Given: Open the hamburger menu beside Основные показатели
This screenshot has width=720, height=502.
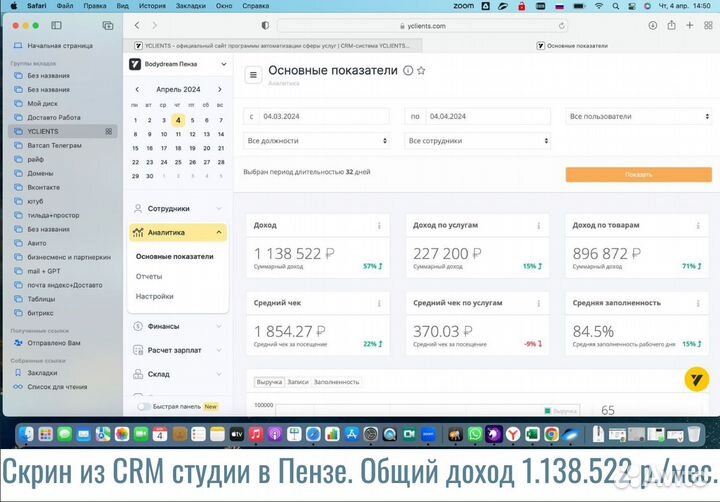Looking at the screenshot, I should pyautogui.click(x=253, y=75).
